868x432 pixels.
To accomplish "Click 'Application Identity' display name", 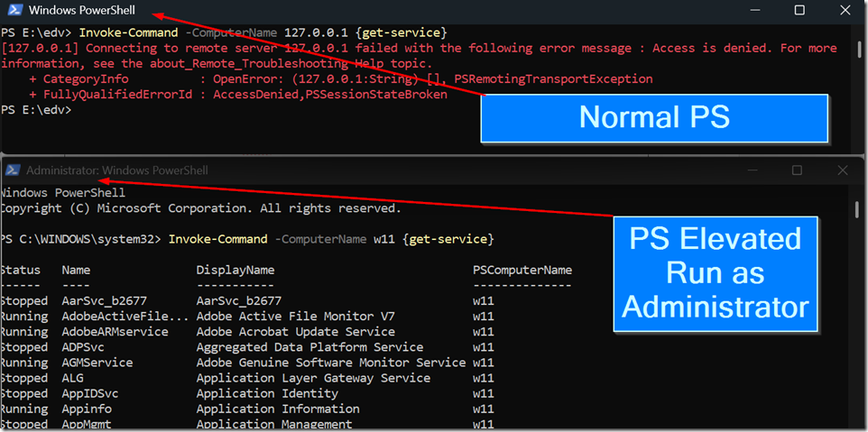I will pos(267,394).
